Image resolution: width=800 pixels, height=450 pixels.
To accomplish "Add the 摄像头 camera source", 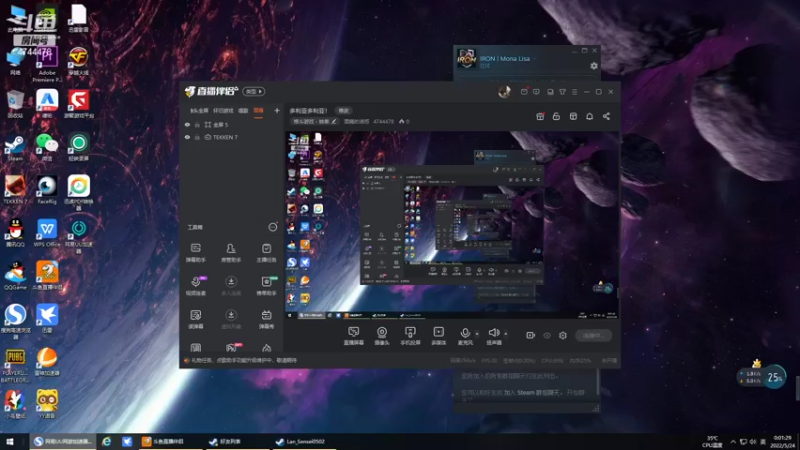I will point(382,336).
